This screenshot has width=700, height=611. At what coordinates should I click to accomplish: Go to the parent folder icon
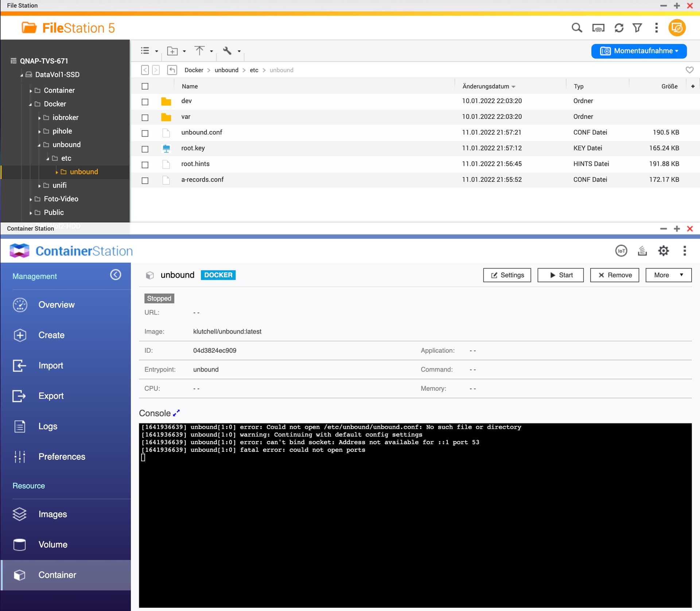(172, 70)
